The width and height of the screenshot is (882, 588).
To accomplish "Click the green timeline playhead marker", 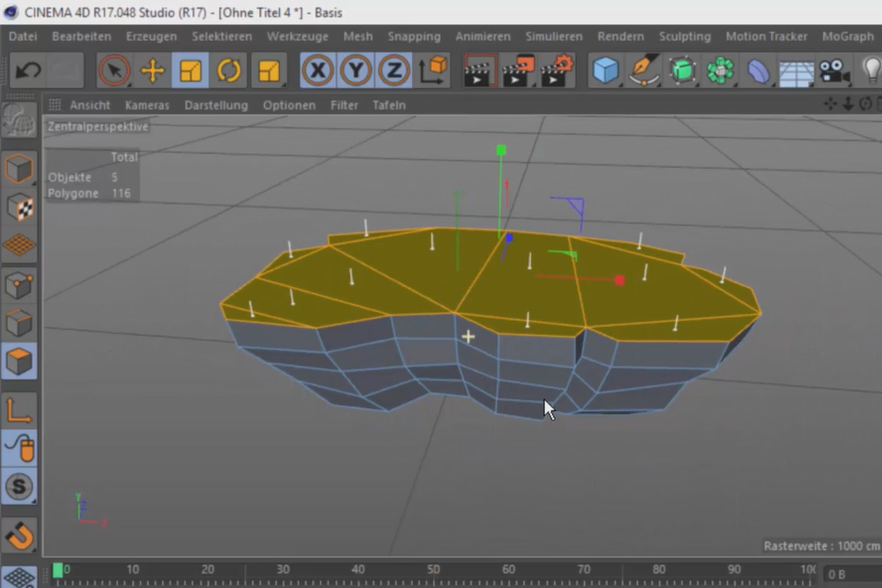I will coord(57,570).
